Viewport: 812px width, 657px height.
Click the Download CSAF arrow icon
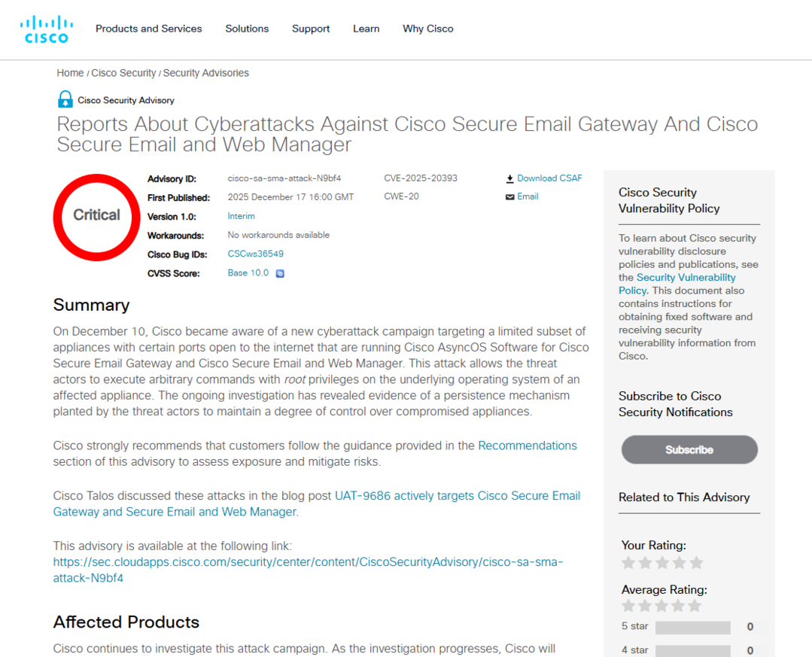tap(509, 179)
